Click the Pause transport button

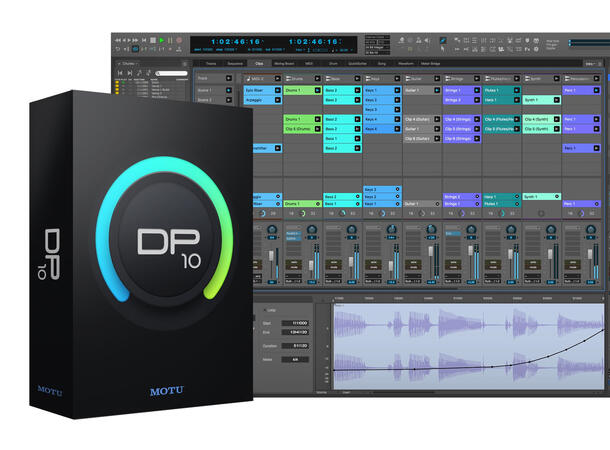(x=170, y=40)
